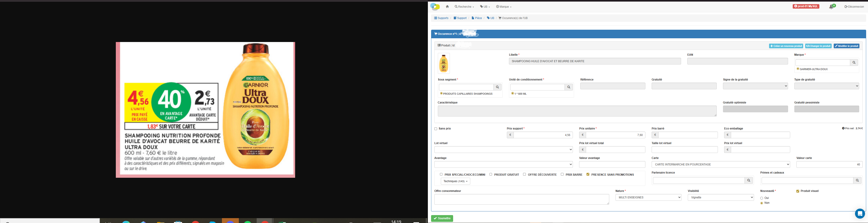Select Oui for Nouveauté

(x=761, y=198)
